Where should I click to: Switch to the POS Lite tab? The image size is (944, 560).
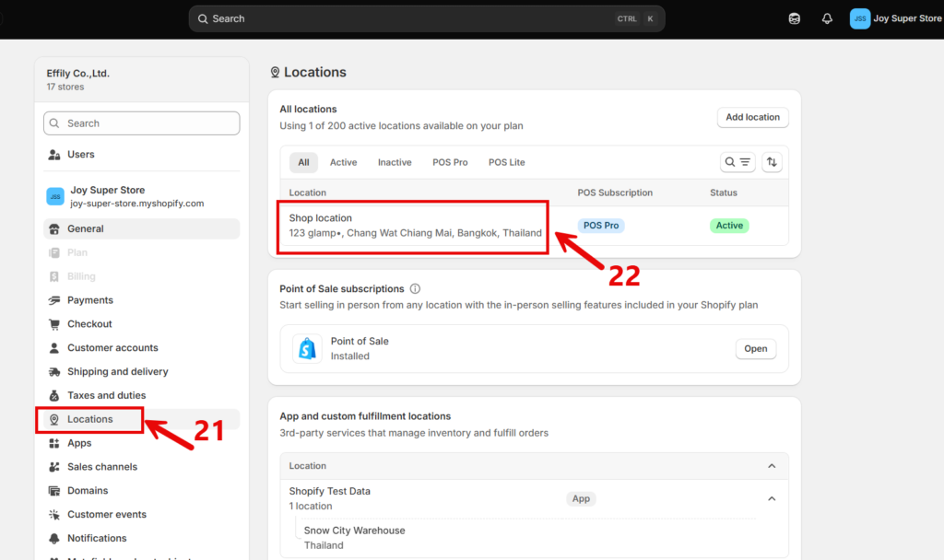(x=507, y=162)
